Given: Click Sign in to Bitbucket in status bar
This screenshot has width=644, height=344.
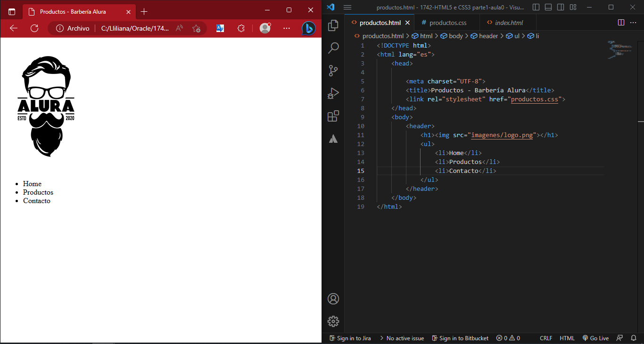Looking at the screenshot, I should click(460, 338).
